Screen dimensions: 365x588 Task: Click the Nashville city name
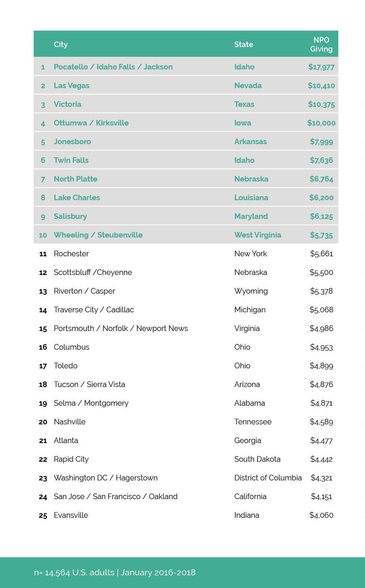[69, 422]
